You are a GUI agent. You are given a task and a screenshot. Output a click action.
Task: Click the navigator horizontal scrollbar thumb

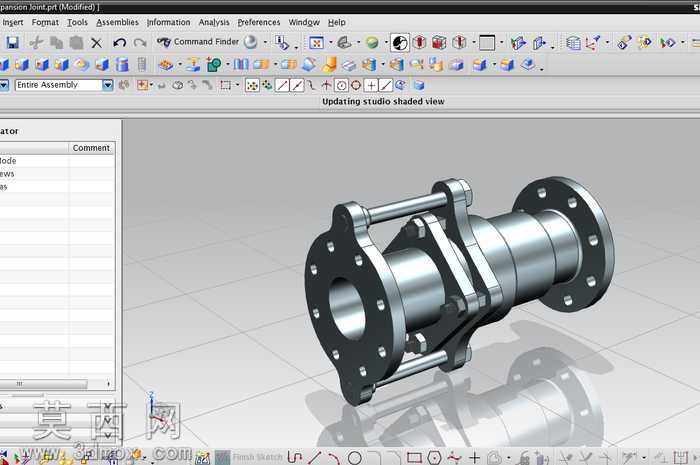tap(43, 384)
